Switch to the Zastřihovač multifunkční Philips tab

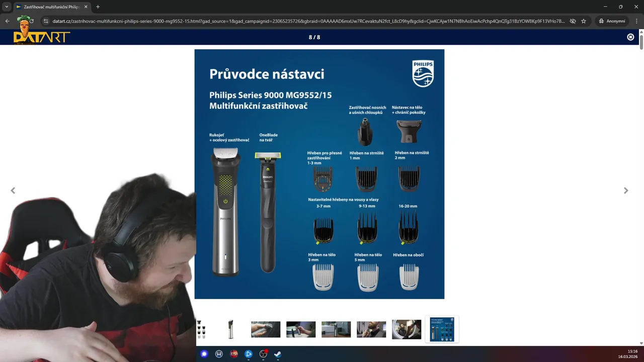(52, 7)
